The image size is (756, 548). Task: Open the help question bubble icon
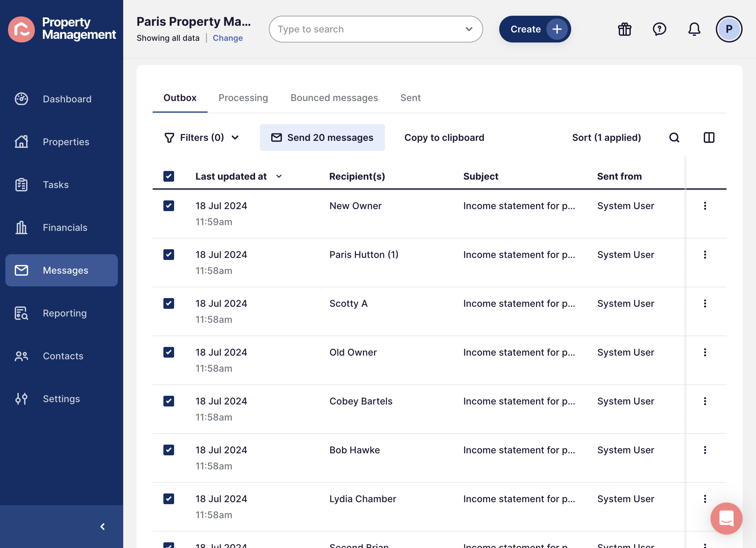(x=660, y=29)
